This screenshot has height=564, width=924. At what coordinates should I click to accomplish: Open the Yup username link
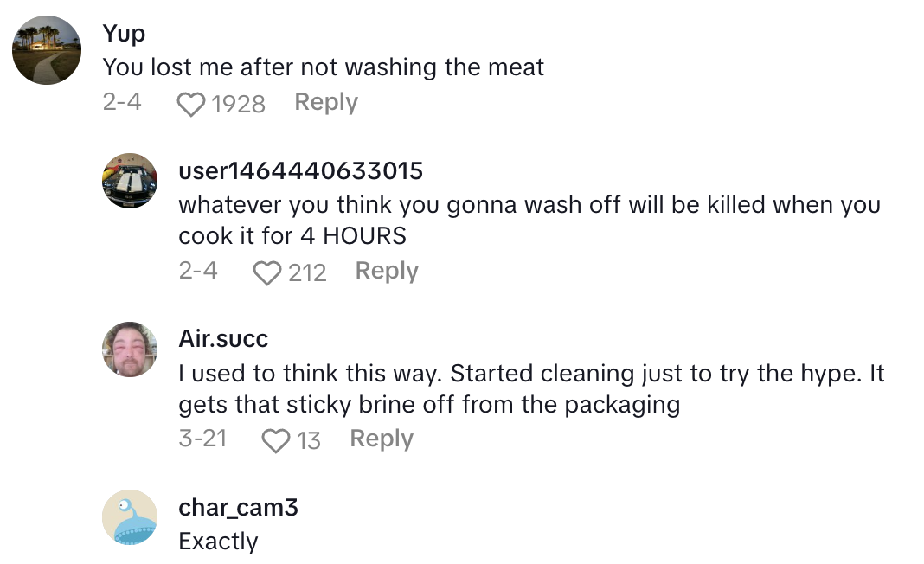point(124,34)
